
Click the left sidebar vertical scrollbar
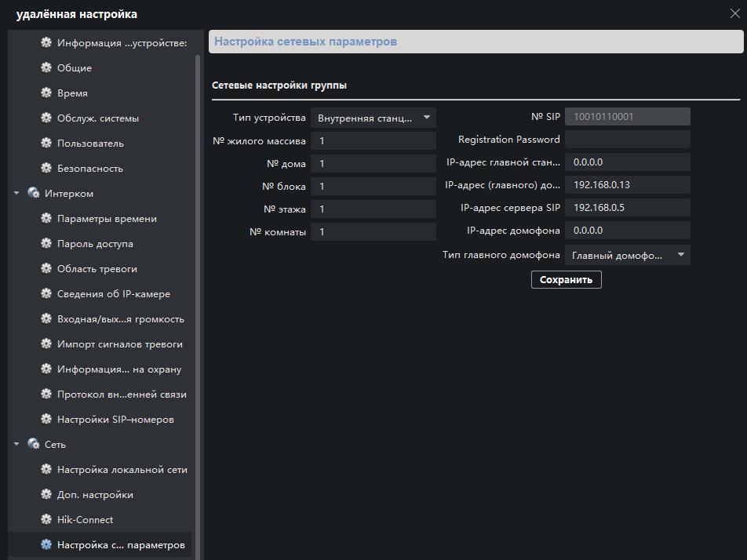point(199,298)
